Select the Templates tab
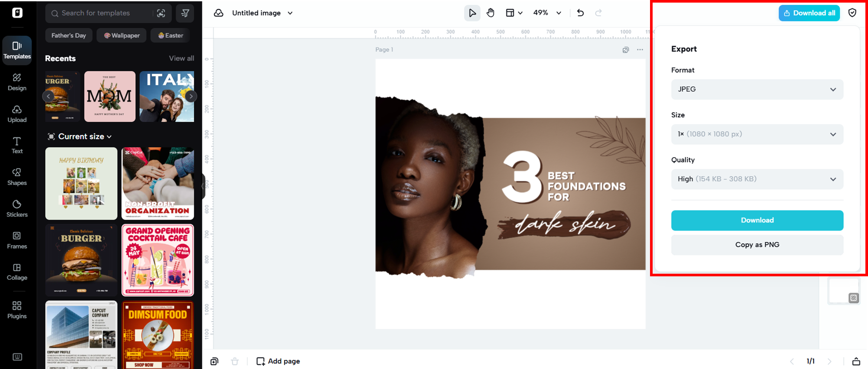Image resolution: width=868 pixels, height=369 pixels. click(x=17, y=50)
